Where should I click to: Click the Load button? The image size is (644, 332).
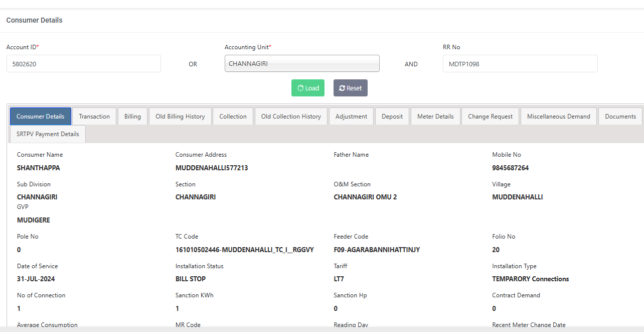(x=308, y=88)
